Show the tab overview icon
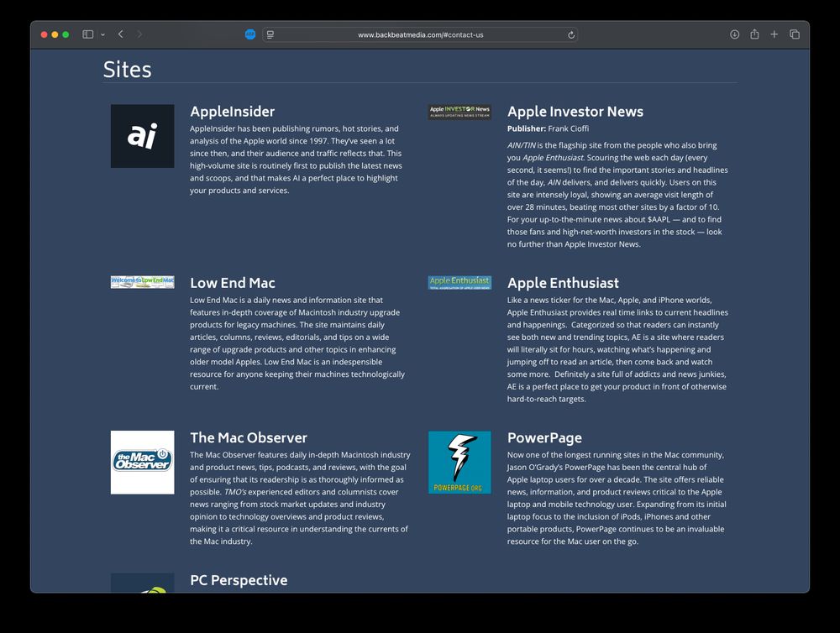 [795, 34]
